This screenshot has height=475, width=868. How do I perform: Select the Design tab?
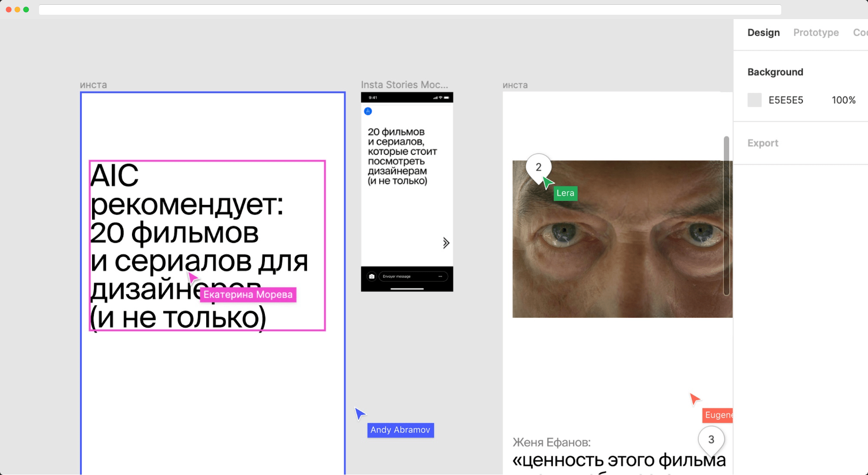click(763, 33)
